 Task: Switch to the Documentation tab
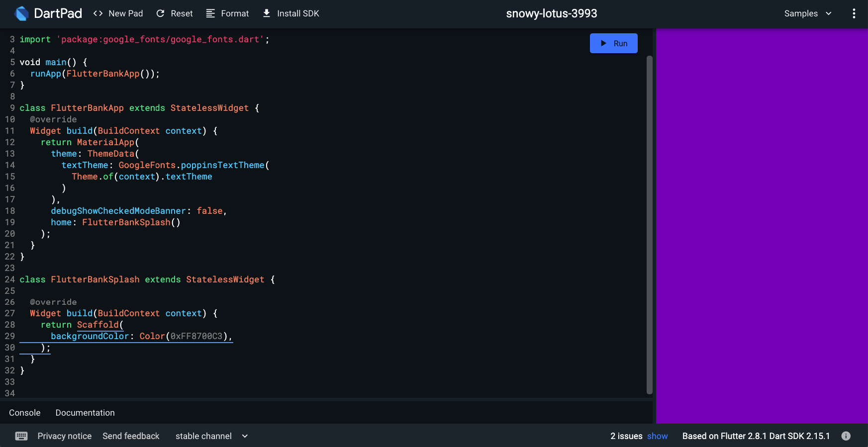coord(85,413)
